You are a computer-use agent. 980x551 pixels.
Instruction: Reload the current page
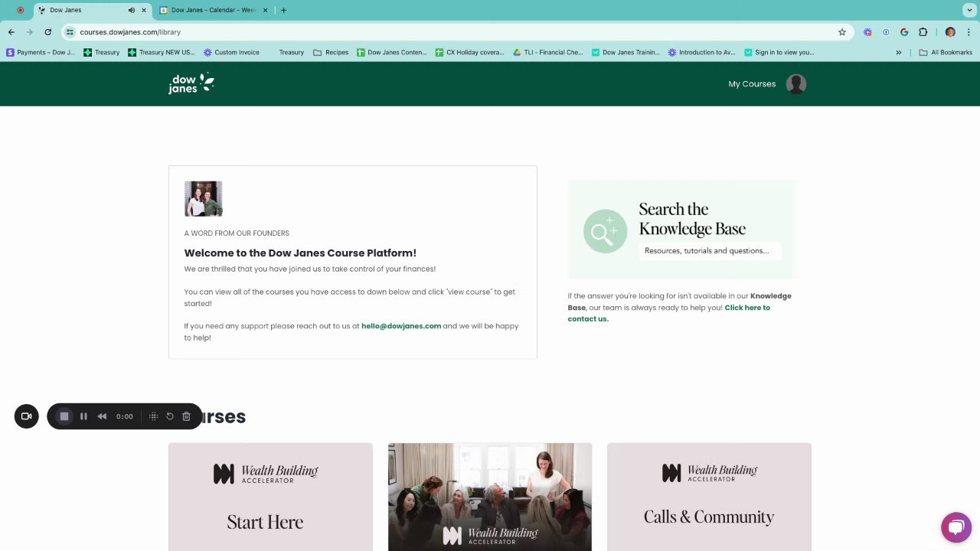click(x=47, y=32)
